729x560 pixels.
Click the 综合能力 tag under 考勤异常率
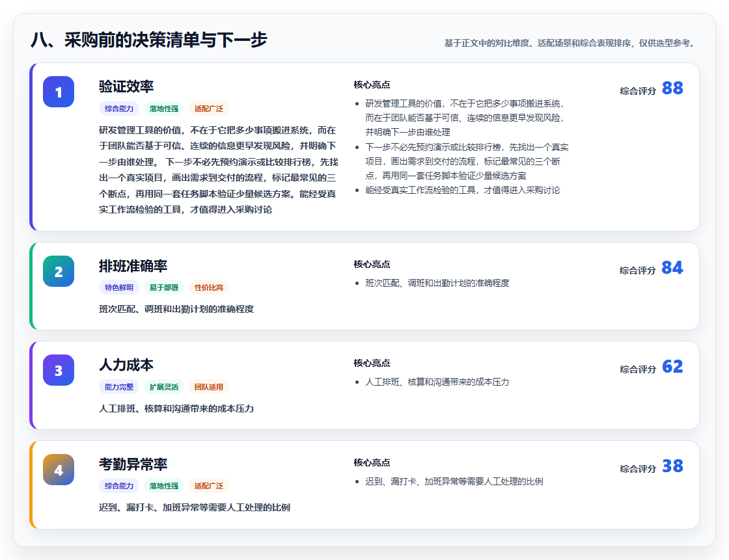(119, 486)
